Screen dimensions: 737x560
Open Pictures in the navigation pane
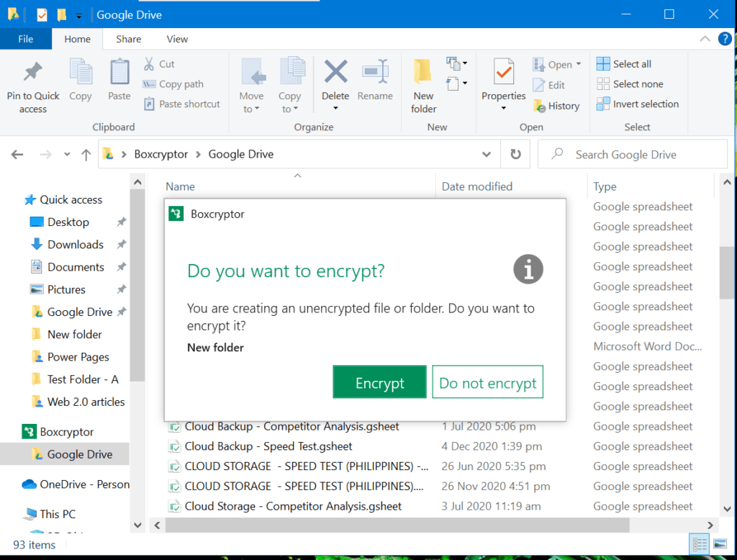point(66,289)
